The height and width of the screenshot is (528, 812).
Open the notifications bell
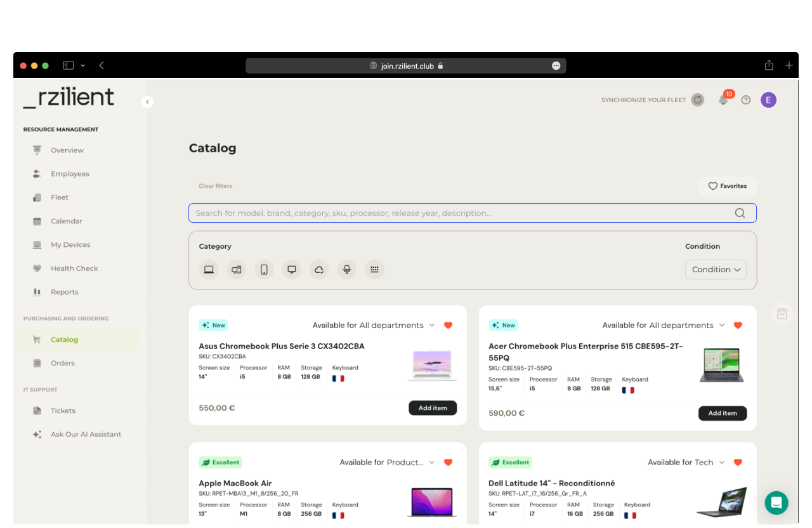[723, 100]
